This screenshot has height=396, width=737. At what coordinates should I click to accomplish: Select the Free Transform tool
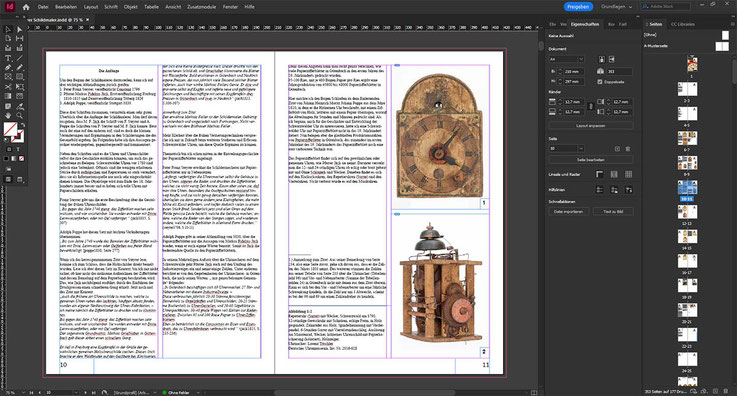click(19, 86)
